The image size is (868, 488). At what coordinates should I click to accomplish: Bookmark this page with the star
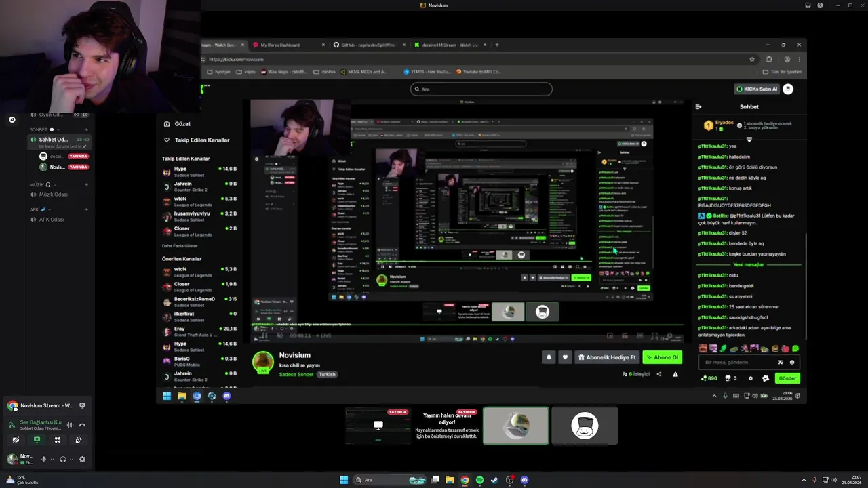click(752, 59)
